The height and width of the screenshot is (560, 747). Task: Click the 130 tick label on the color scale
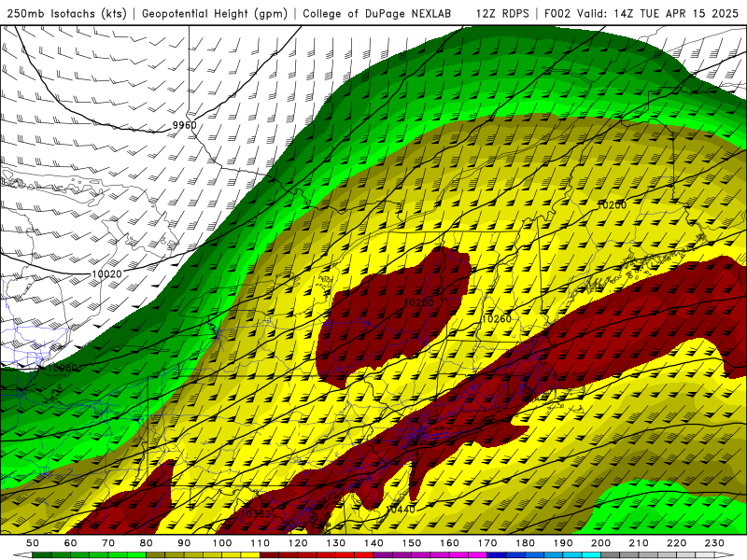coord(336,543)
